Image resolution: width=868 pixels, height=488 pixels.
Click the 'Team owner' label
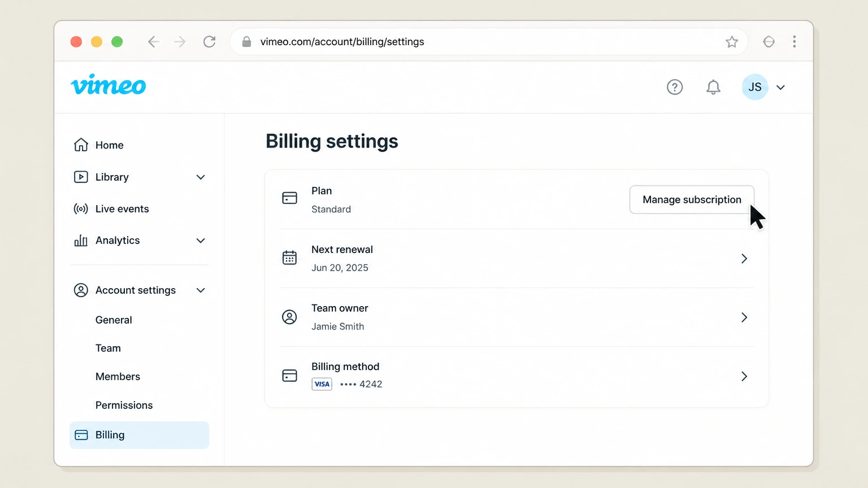(x=340, y=308)
